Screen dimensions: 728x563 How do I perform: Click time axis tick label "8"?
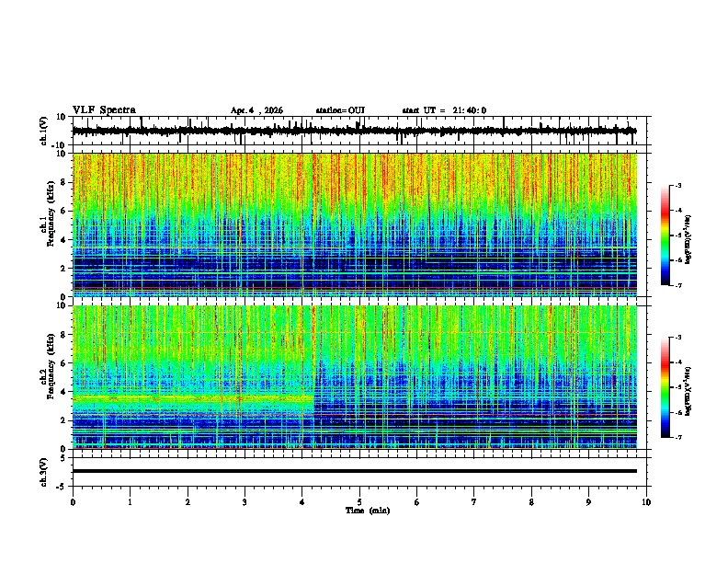click(x=531, y=502)
